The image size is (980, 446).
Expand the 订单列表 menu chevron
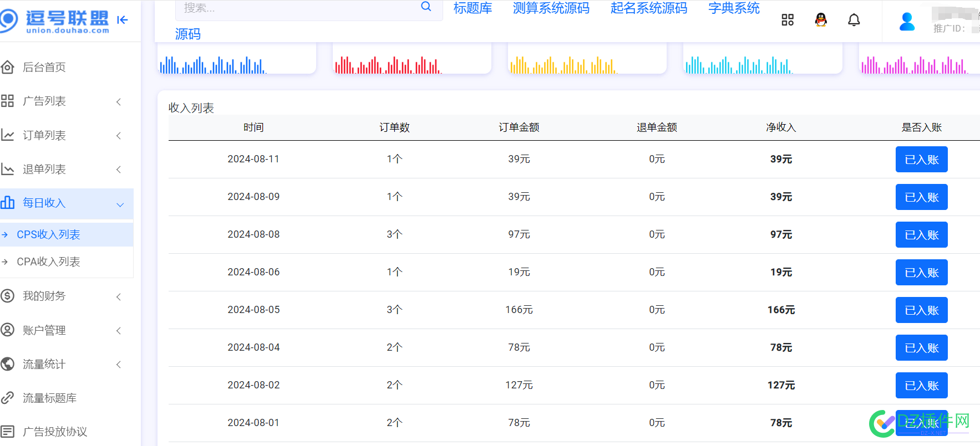pos(119,136)
